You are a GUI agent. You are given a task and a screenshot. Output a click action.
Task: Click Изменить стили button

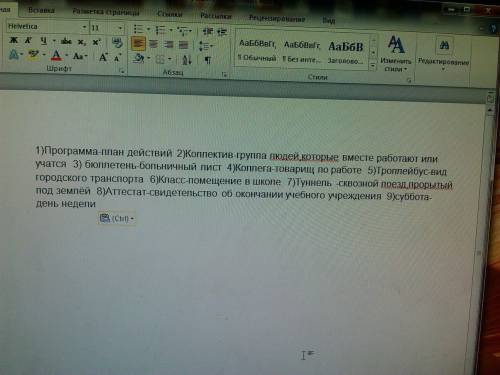(396, 54)
